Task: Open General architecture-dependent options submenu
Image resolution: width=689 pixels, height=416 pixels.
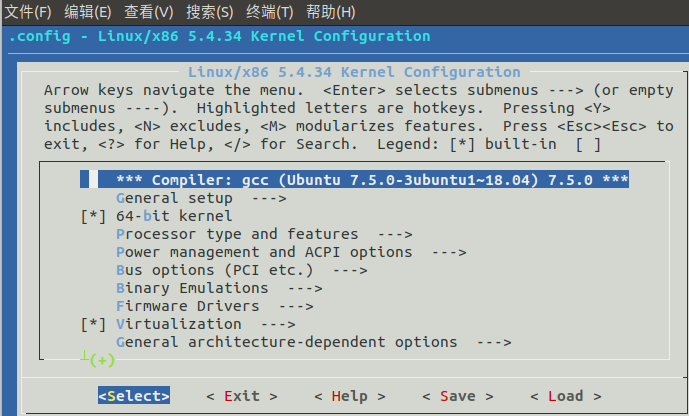Action: 286,342
